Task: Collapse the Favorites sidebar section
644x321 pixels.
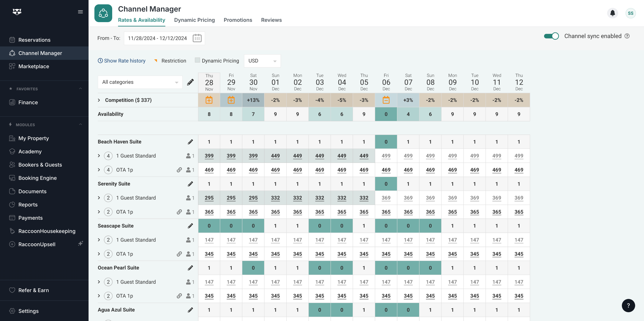Action: point(80,89)
